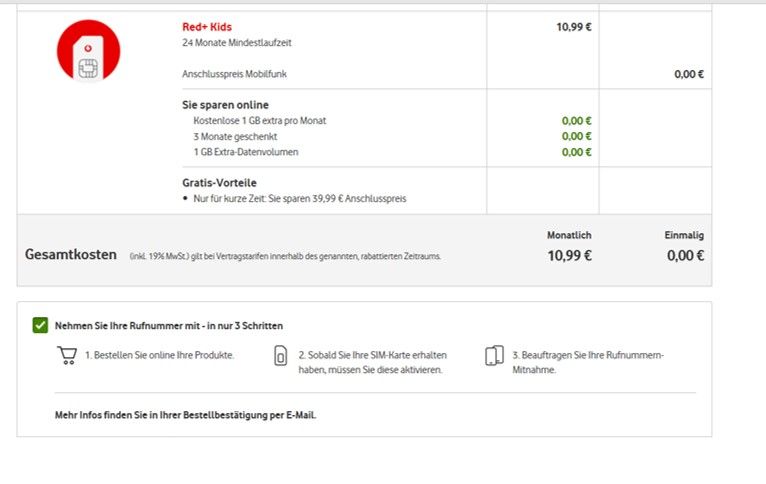
Task: Click the Monatlich total of 10,99 €
Action: click(569, 255)
